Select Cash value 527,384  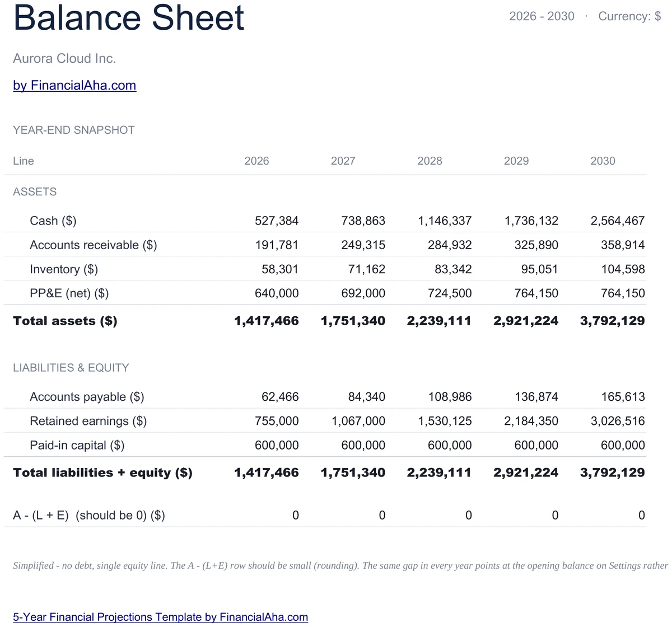click(277, 221)
